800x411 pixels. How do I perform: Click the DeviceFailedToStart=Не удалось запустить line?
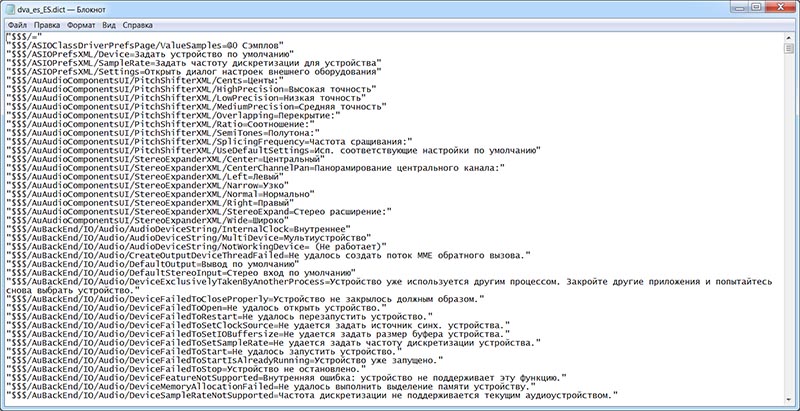pos(204,354)
